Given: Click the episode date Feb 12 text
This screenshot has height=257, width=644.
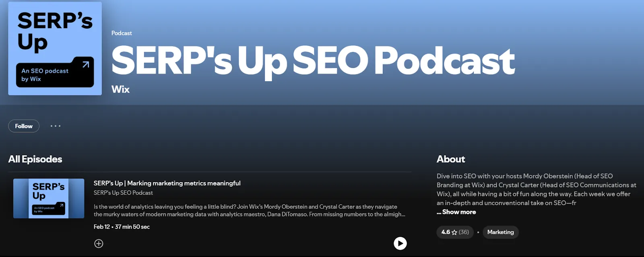Looking at the screenshot, I should [101, 227].
